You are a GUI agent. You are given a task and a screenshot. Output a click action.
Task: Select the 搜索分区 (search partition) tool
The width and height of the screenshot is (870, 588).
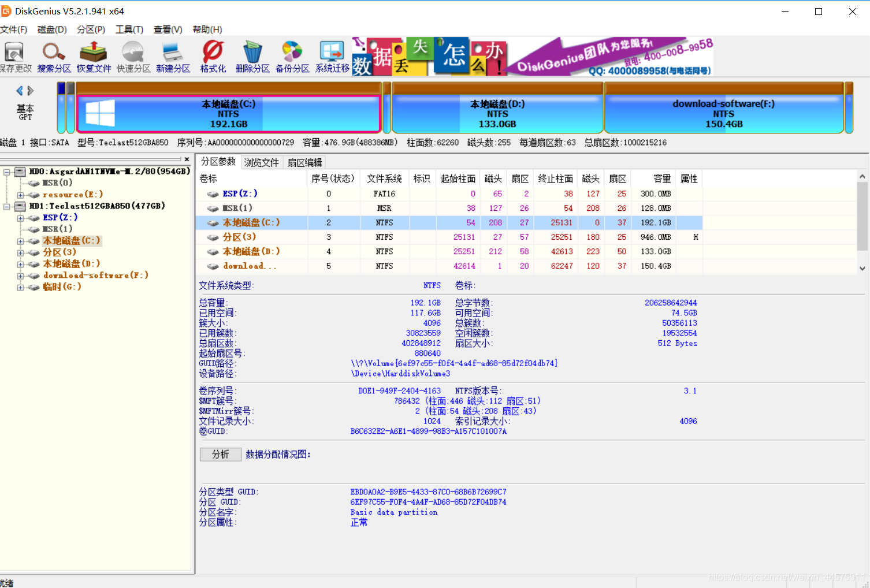tap(54, 55)
